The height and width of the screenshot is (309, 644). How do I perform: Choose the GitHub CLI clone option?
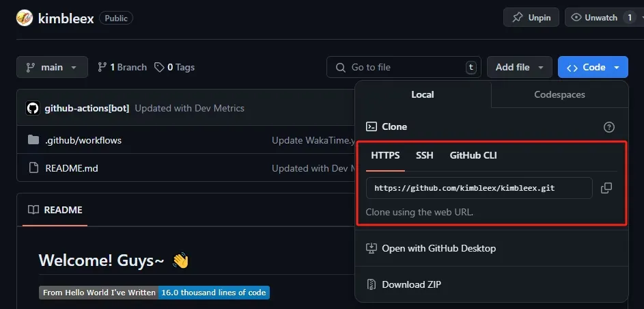click(473, 155)
